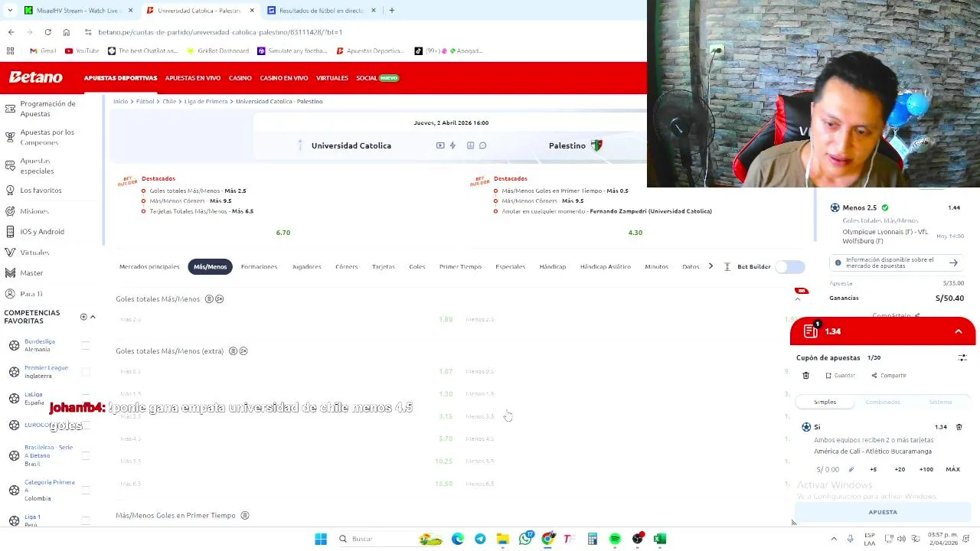
Task: Click the Betano logo
Action: (35, 77)
